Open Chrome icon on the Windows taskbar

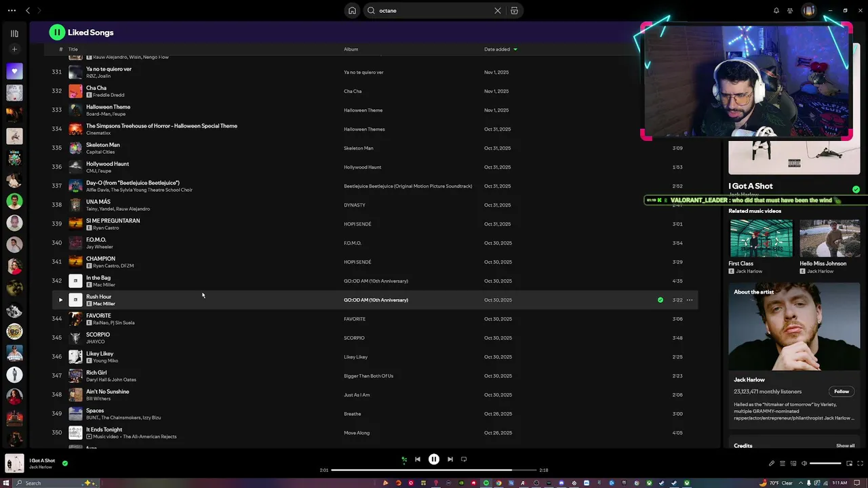(x=498, y=483)
